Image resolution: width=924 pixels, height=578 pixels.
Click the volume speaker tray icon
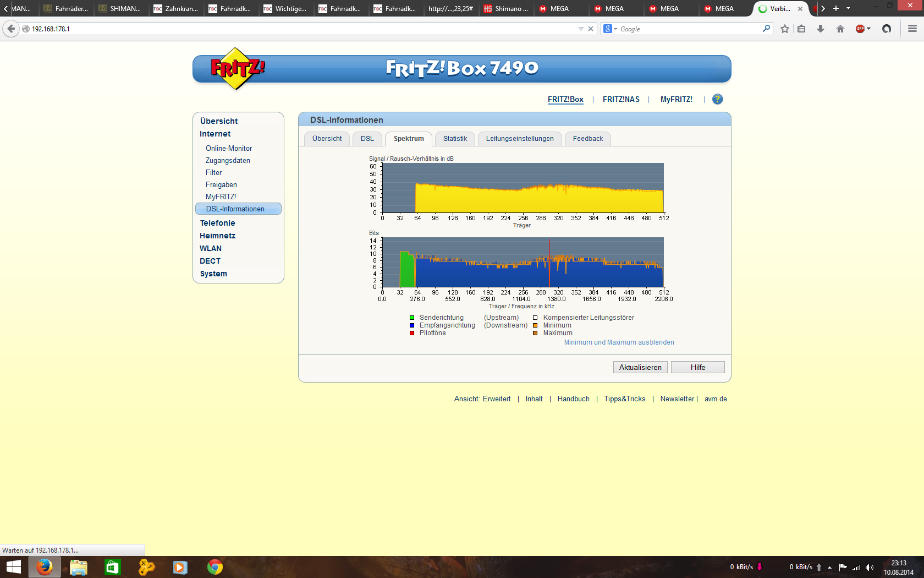point(870,568)
